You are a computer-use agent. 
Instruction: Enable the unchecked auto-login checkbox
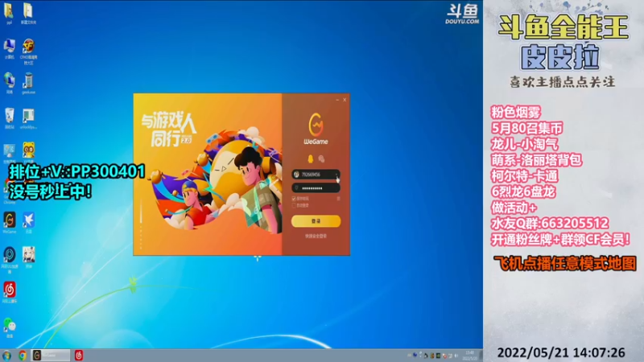pos(294,205)
